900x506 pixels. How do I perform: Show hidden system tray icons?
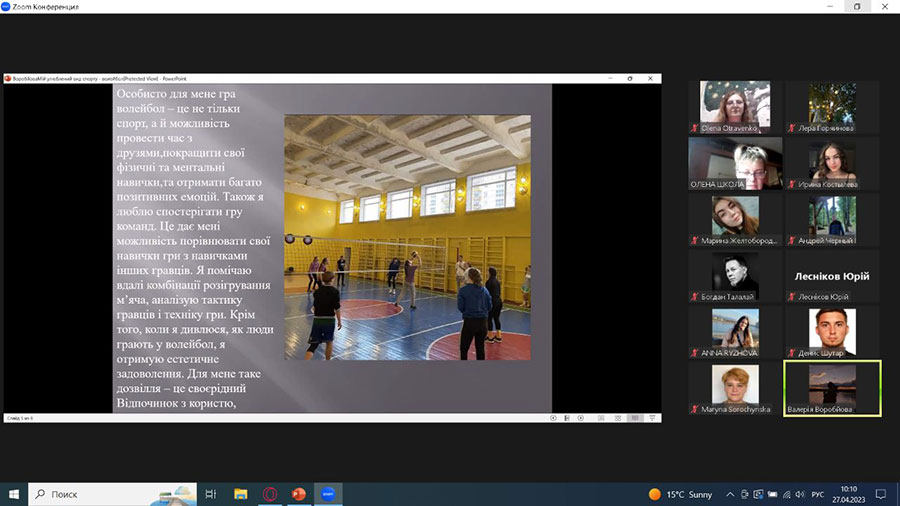point(730,495)
